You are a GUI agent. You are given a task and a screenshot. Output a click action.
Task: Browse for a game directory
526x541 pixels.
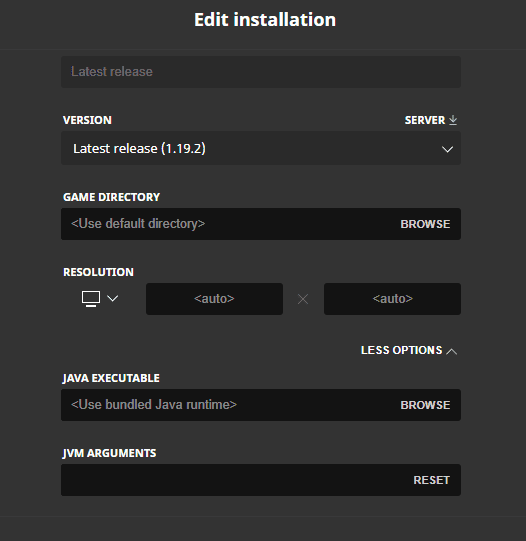click(425, 224)
